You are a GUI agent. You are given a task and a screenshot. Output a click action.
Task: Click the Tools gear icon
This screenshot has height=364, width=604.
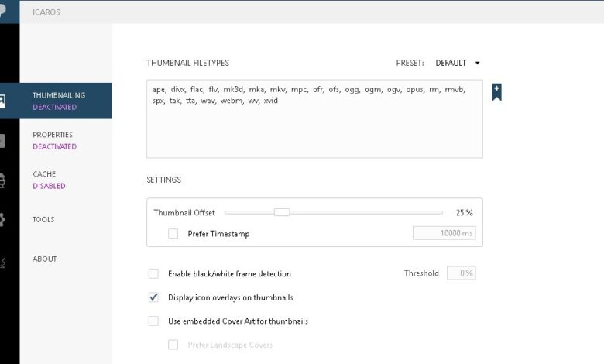(x=3, y=219)
